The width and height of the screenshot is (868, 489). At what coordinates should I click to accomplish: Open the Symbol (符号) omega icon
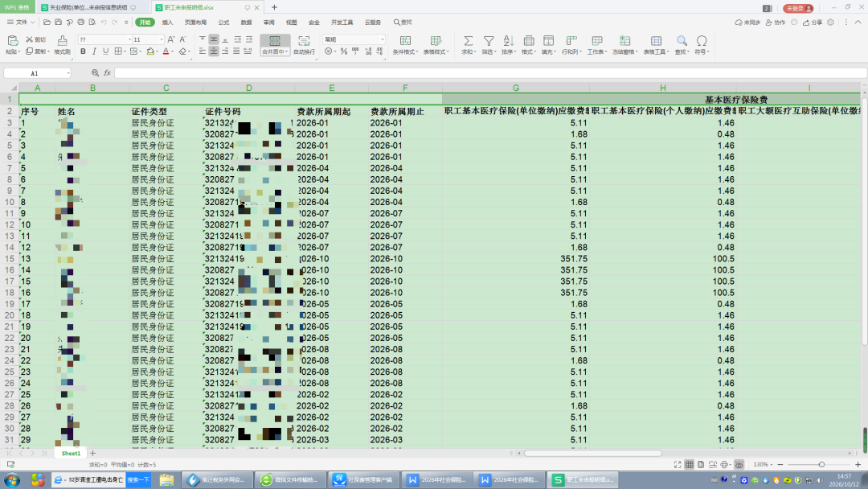702,41
